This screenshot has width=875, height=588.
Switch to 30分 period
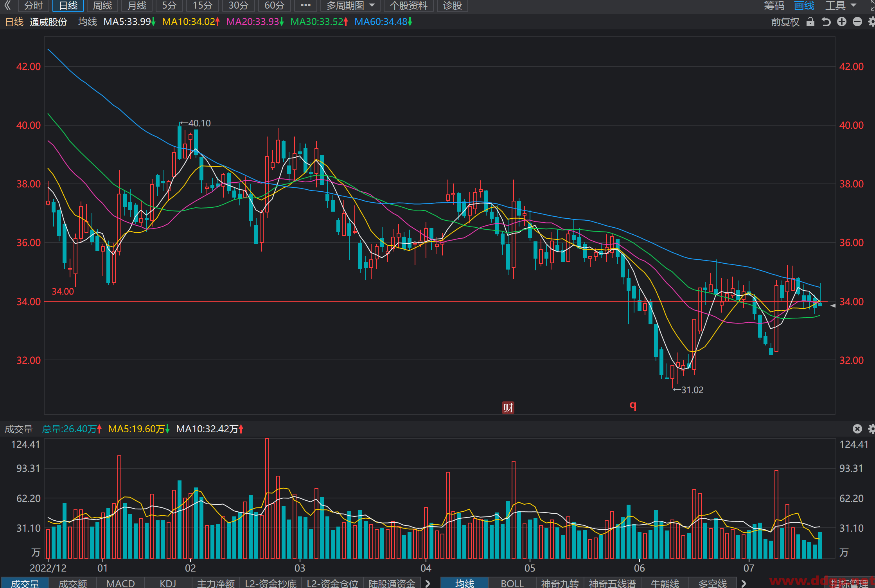click(238, 5)
